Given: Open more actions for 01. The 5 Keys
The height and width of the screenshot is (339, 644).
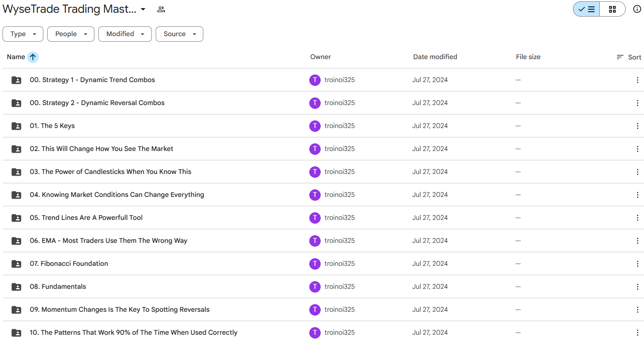Looking at the screenshot, I should click(x=637, y=126).
